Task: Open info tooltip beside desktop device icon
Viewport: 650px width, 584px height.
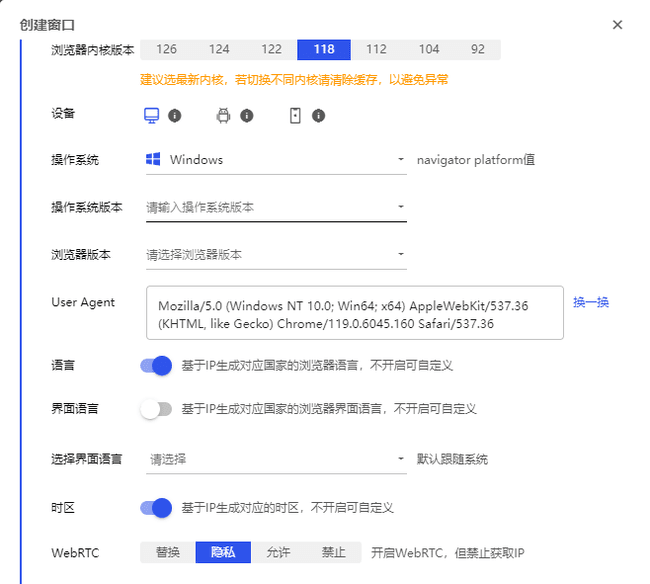Action: [x=175, y=116]
